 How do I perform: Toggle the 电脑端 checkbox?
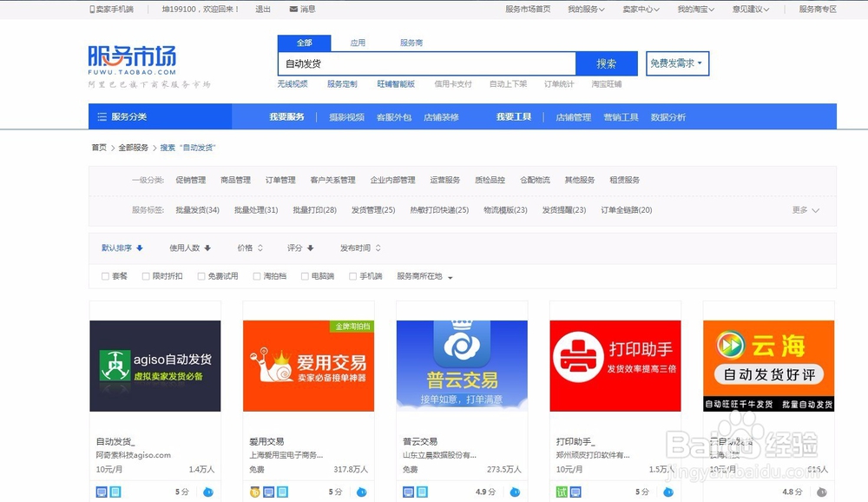305,276
